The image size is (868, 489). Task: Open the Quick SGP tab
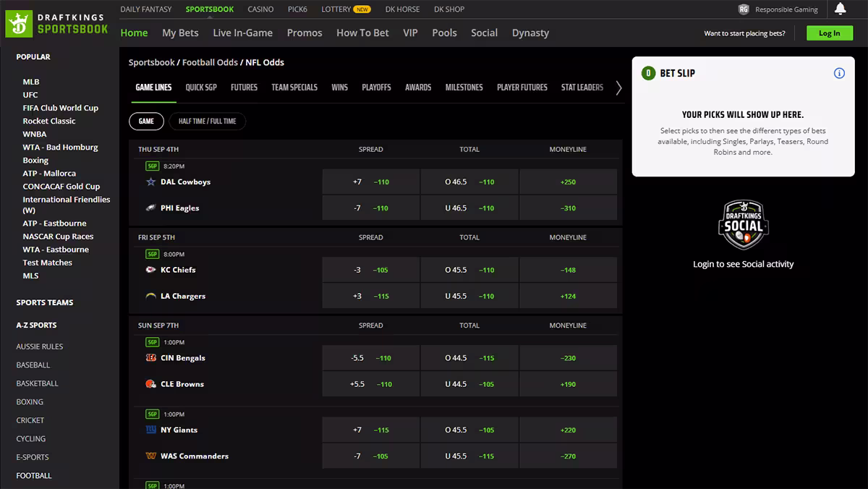201,88
